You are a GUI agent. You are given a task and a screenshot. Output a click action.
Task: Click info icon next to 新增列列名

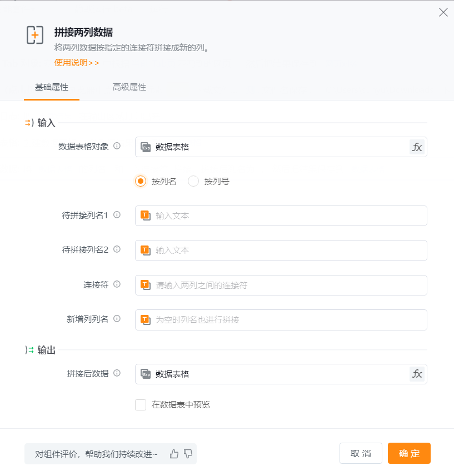[x=117, y=319]
